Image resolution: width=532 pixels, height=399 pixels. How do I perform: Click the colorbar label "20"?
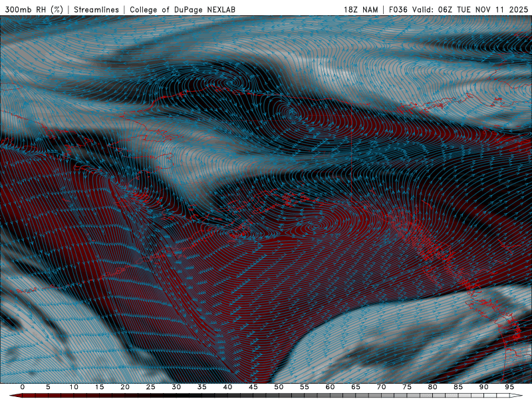pyautogui.click(x=125, y=387)
